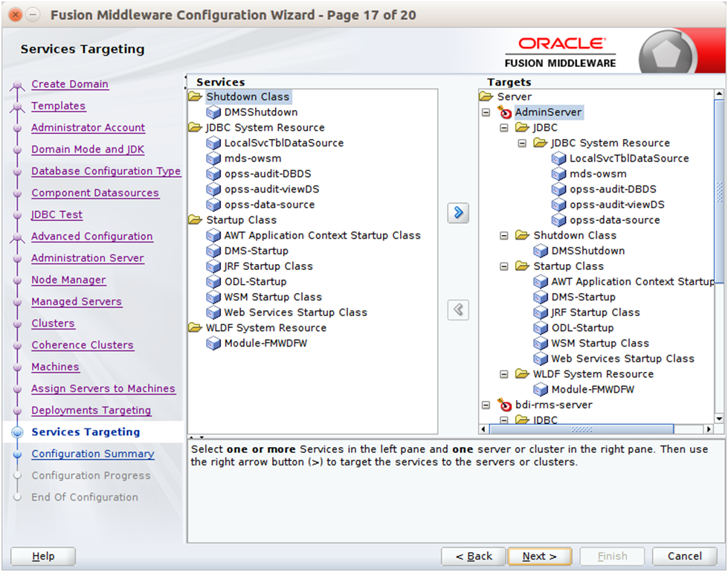The height and width of the screenshot is (572, 728).
Task: Select JRF Startup Class in Targets pane
Action: [x=596, y=312]
